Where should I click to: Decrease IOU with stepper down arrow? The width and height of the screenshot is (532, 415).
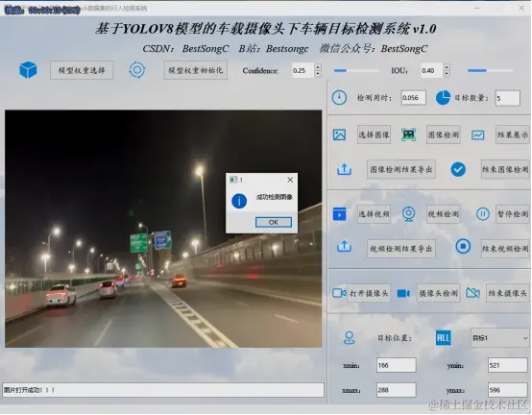[x=447, y=74]
